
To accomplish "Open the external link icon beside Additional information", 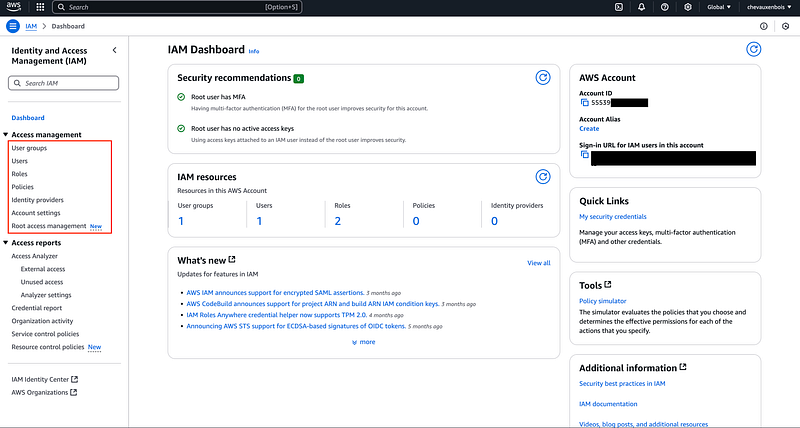I will (683, 367).
